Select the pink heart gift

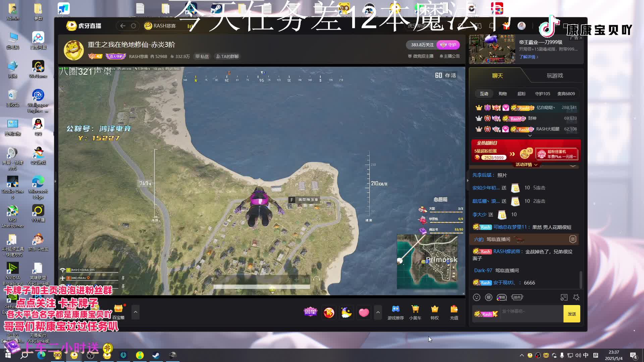[x=364, y=312]
